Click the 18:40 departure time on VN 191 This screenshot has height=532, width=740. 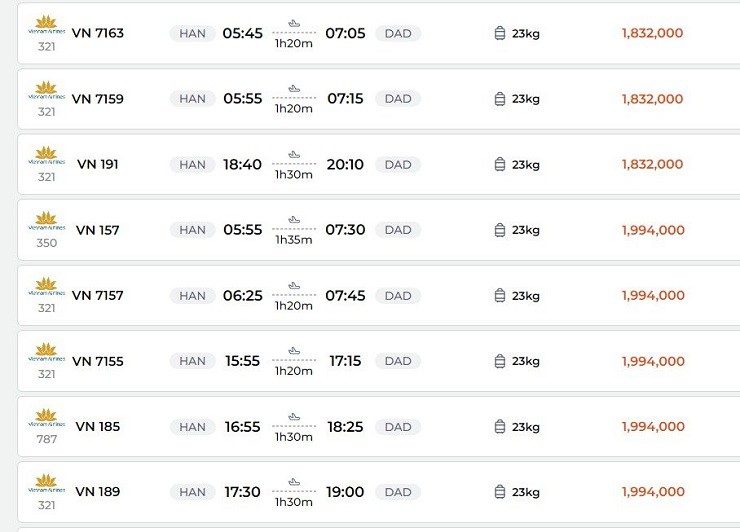pos(242,164)
